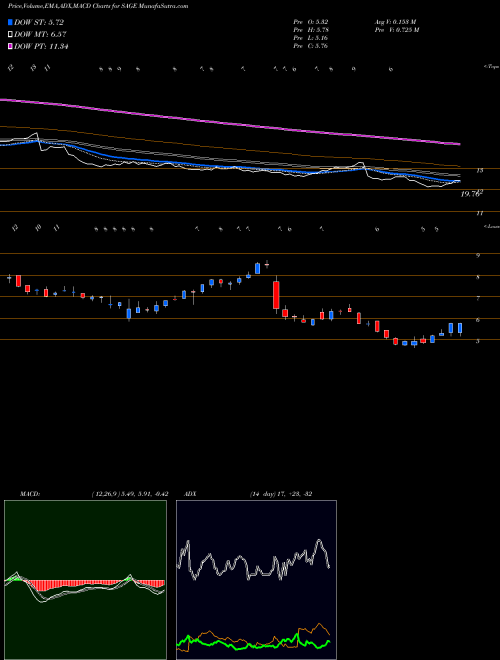Click the '(12,26,9) 5.49, 5.91, -0.42' MACD values
Screen dimensions: 500x660
129,494
